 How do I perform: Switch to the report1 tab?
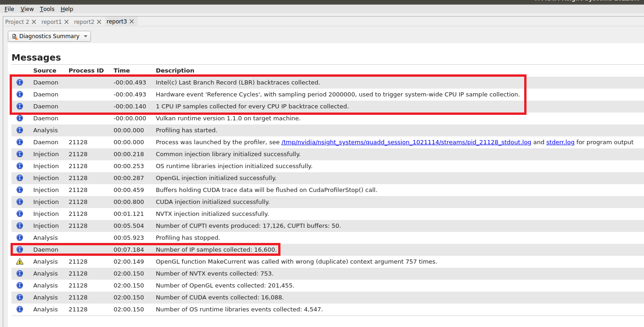pos(51,21)
